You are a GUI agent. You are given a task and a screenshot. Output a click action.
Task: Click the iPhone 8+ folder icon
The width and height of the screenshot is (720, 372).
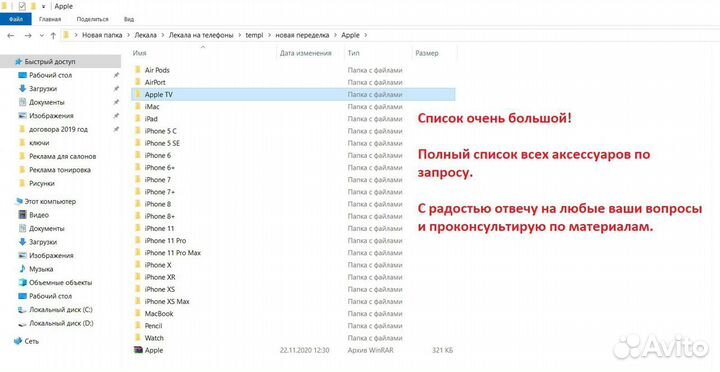(x=138, y=216)
